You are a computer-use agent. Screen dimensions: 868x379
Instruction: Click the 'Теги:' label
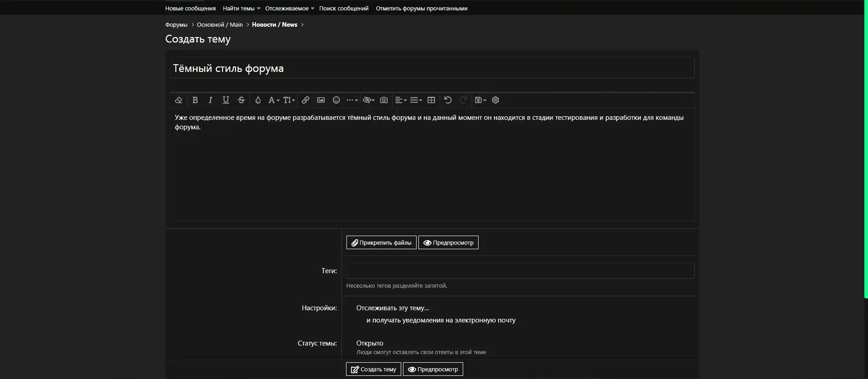click(x=329, y=271)
